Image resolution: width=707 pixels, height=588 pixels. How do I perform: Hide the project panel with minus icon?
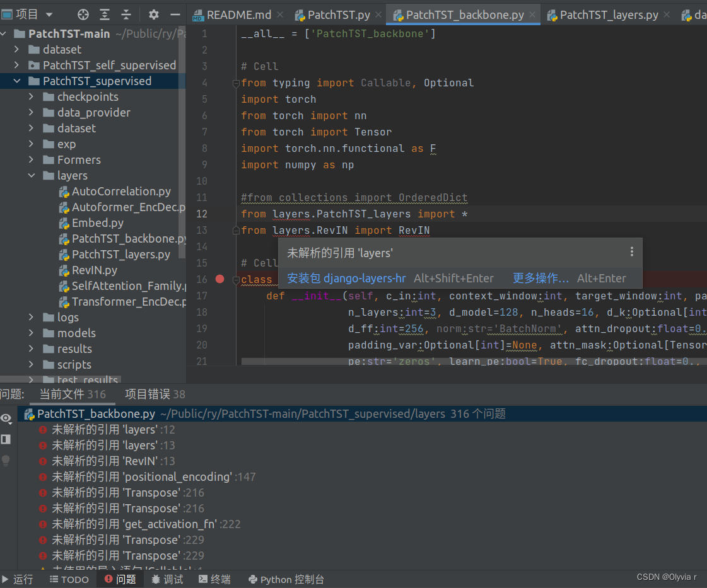click(x=175, y=15)
